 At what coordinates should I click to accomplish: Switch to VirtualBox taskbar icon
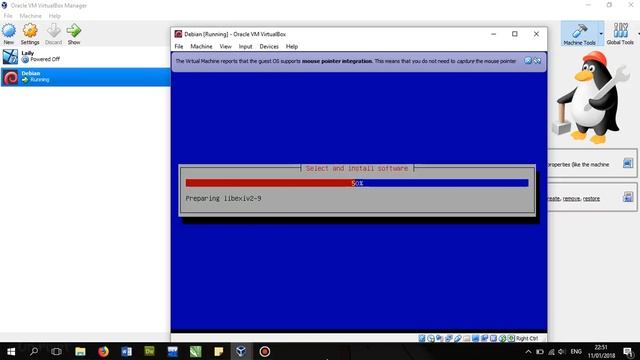pos(241,351)
